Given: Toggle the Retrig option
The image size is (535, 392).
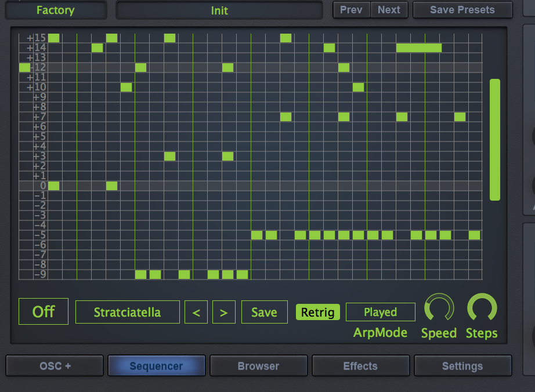Looking at the screenshot, I should tap(317, 312).
